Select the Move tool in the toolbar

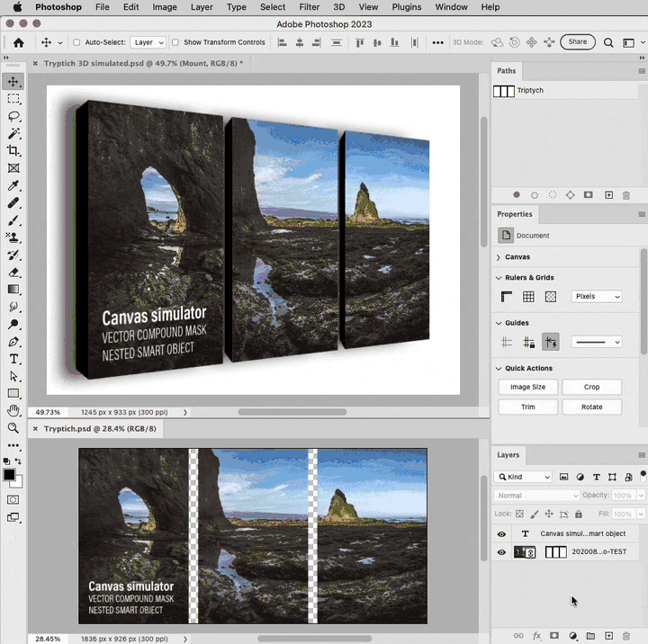(13, 81)
